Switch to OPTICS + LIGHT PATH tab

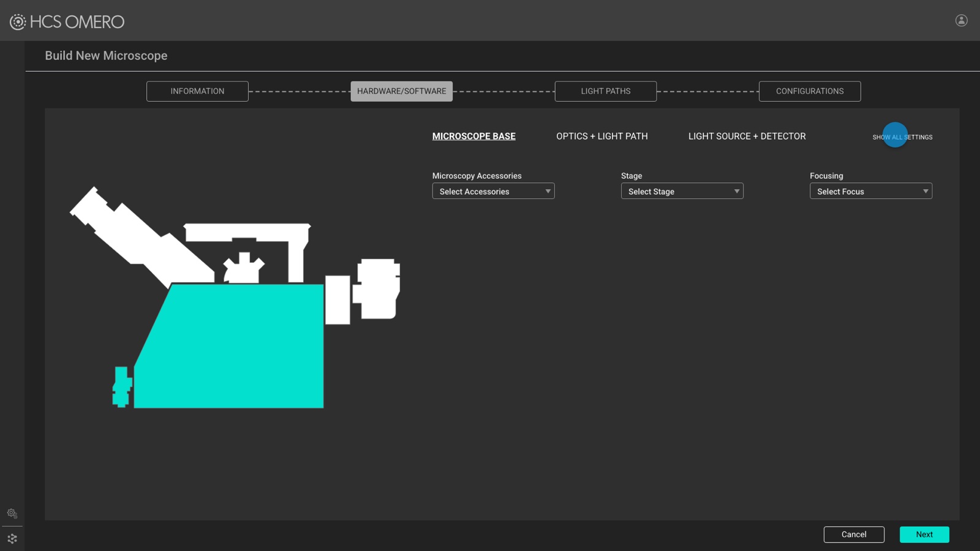[x=601, y=136]
